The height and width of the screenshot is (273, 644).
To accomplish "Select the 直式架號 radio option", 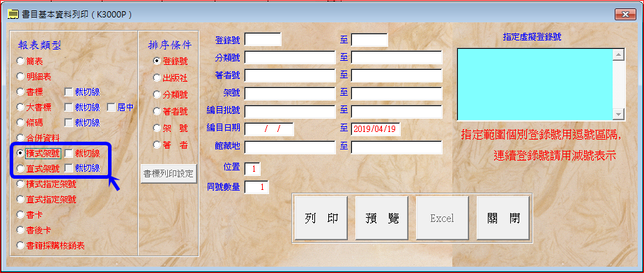I will coord(20,168).
